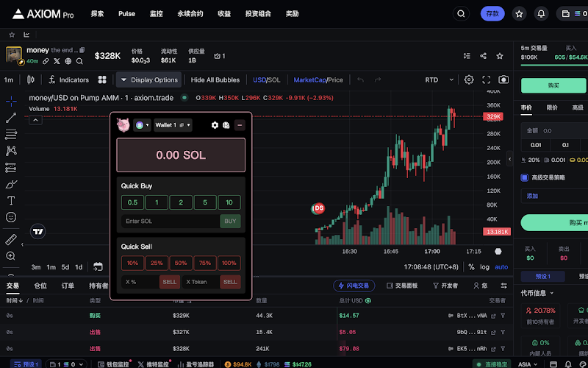588x368 pixels.
Task: Quick sell 100%
Action: coord(229,263)
